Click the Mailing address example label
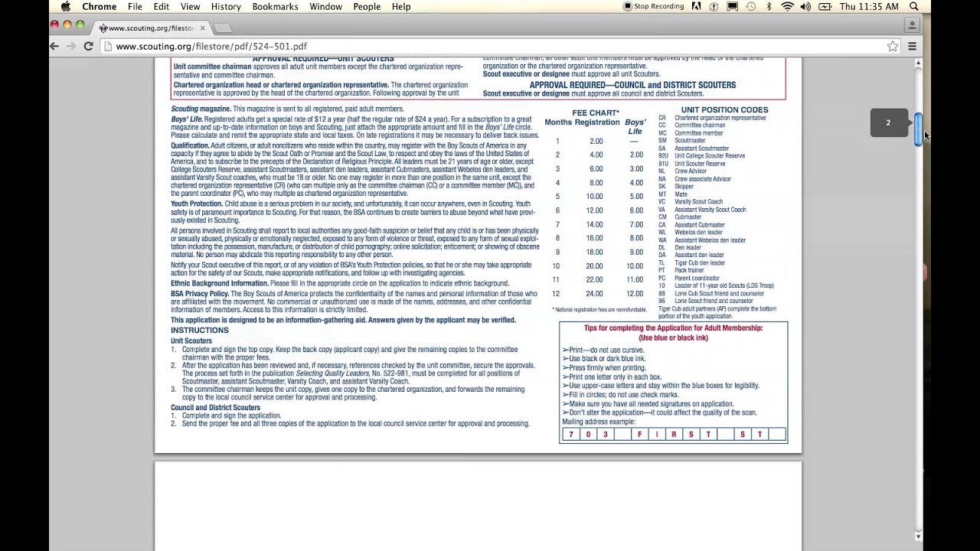Viewport: 980px width, 551px height. (x=599, y=422)
